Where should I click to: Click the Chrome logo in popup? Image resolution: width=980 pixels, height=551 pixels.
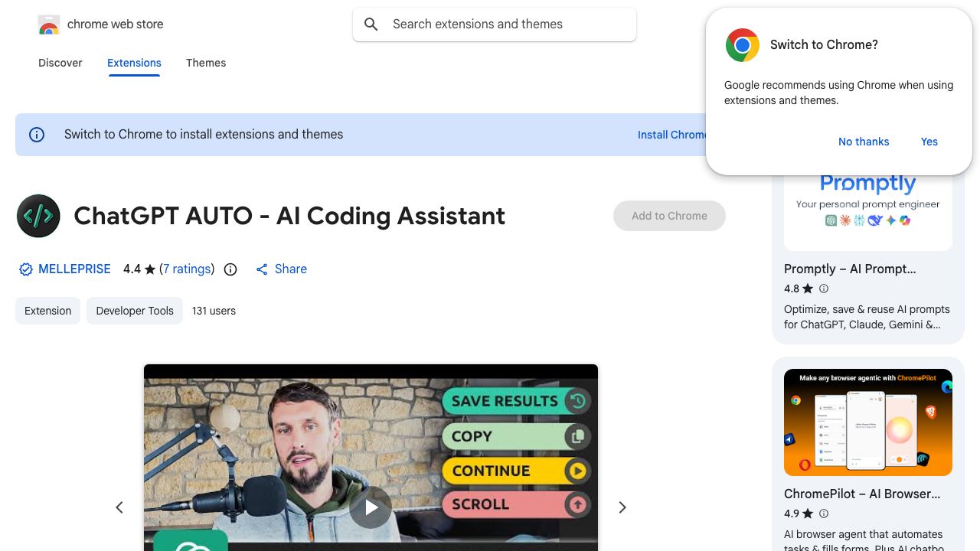pyautogui.click(x=742, y=45)
